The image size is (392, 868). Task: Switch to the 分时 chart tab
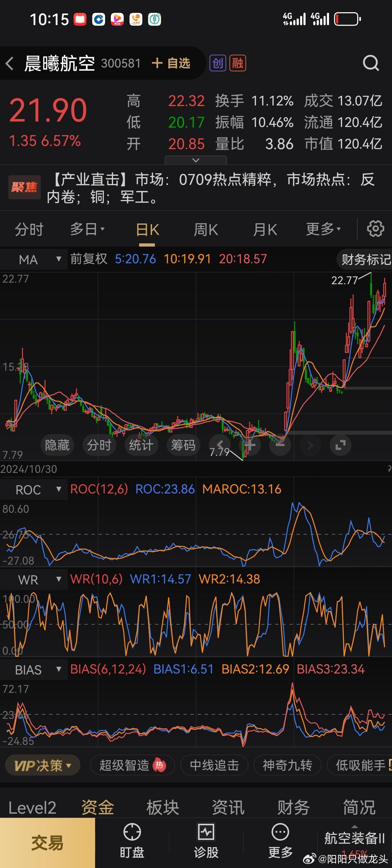29,230
